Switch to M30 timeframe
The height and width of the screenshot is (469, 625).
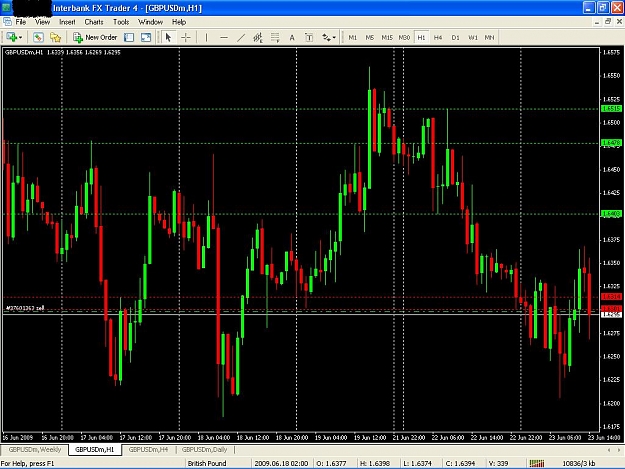click(404, 37)
